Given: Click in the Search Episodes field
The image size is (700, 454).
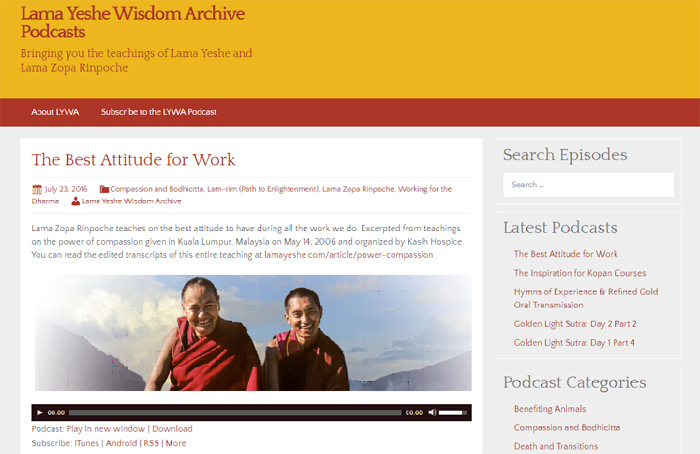Looking at the screenshot, I should pos(588,185).
